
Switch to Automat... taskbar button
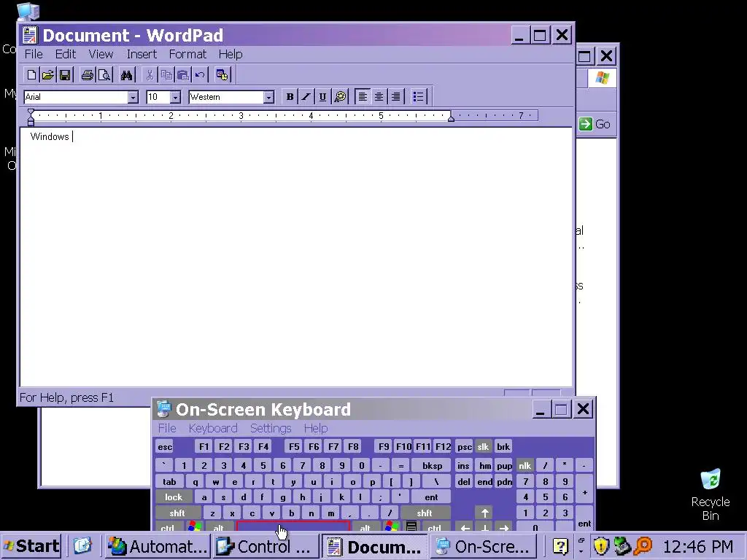point(158,546)
